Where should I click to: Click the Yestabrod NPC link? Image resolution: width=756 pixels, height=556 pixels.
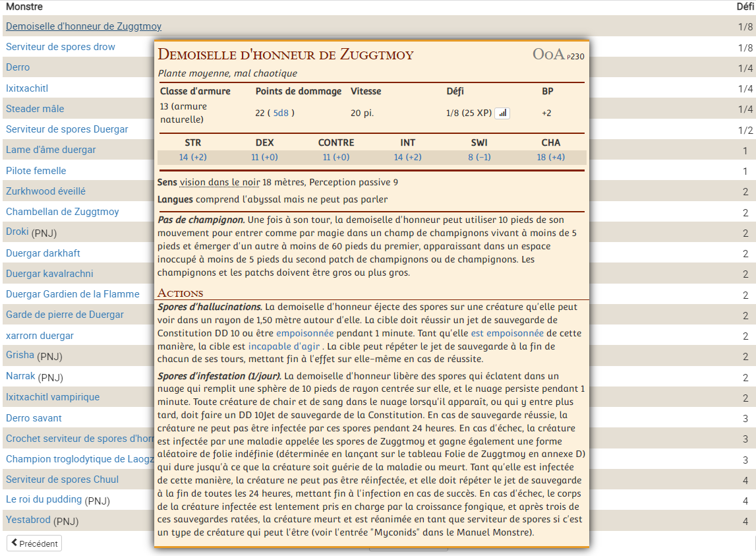click(28, 520)
